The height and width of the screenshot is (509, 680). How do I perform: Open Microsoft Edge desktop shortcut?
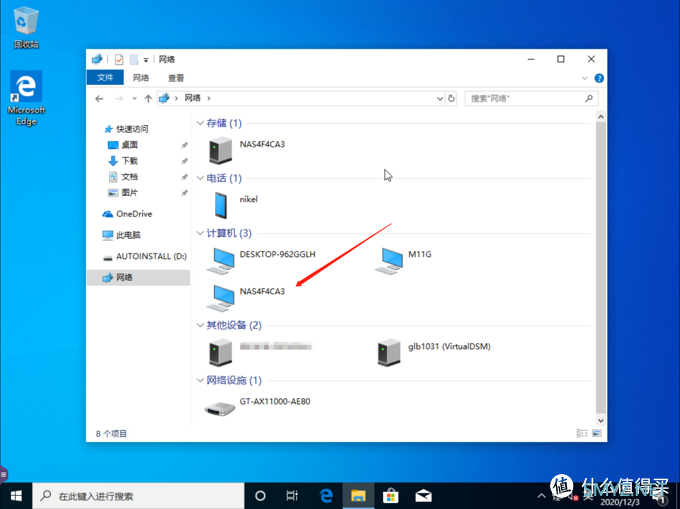[x=26, y=98]
